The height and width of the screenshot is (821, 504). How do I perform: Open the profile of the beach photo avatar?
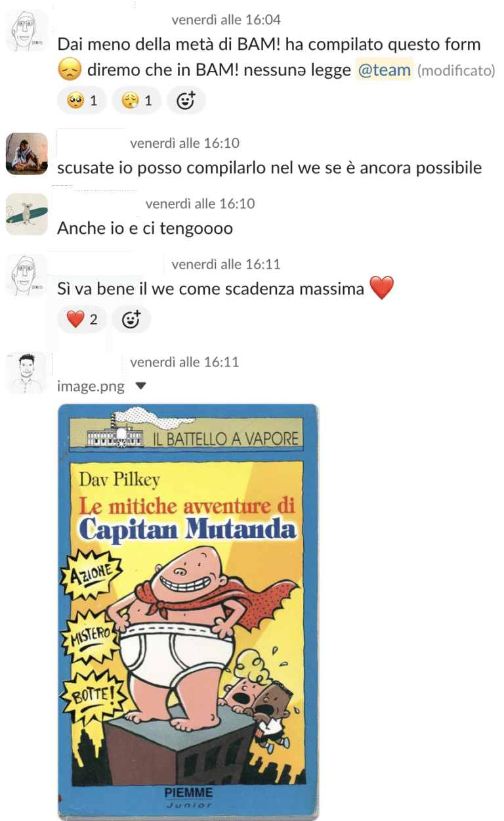point(27,154)
